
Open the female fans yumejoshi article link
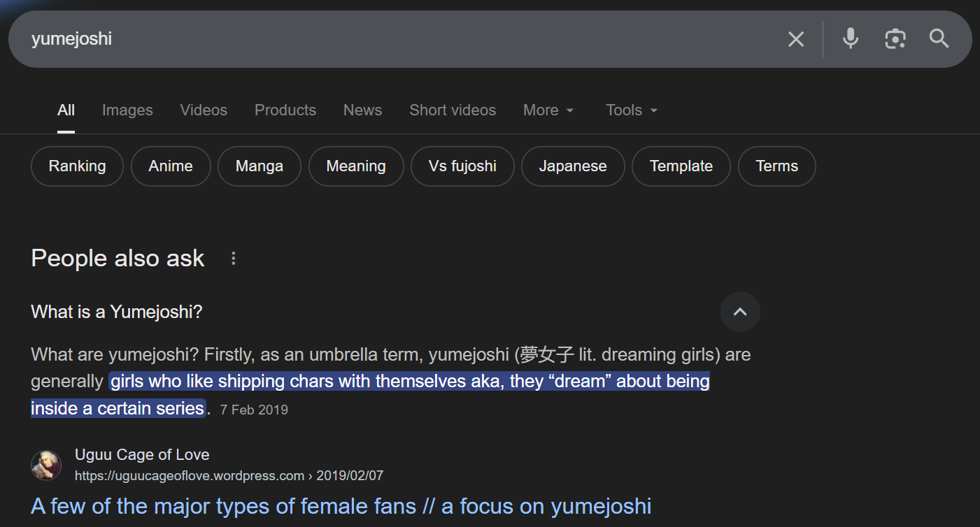coord(341,505)
